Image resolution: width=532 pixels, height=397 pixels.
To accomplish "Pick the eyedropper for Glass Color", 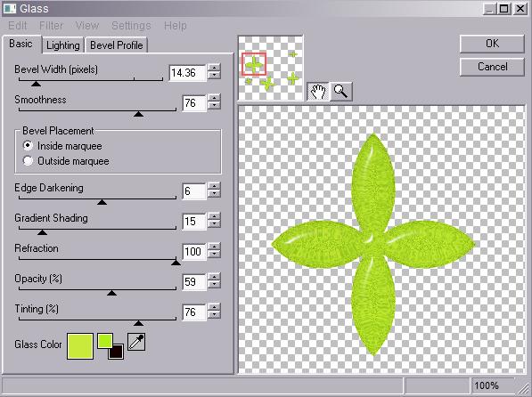I will coord(136,342).
